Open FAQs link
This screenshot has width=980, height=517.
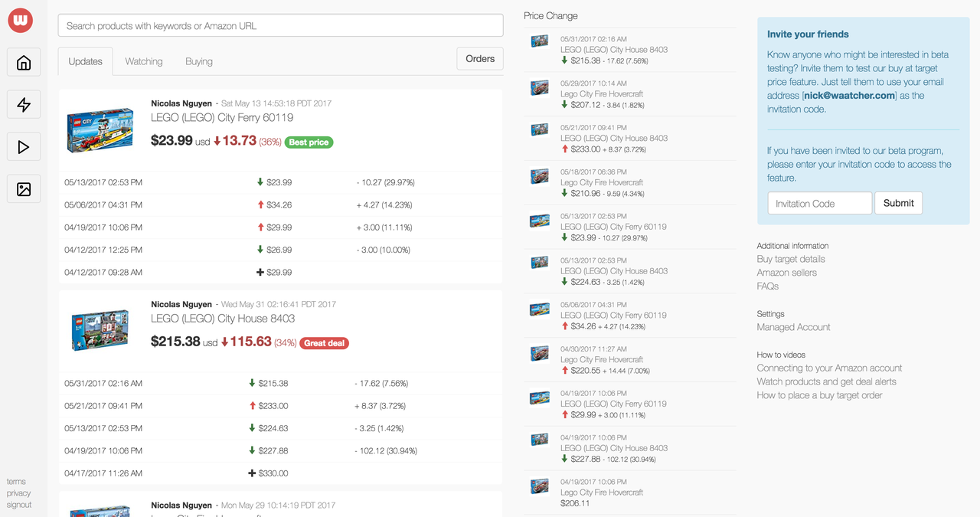[768, 286]
